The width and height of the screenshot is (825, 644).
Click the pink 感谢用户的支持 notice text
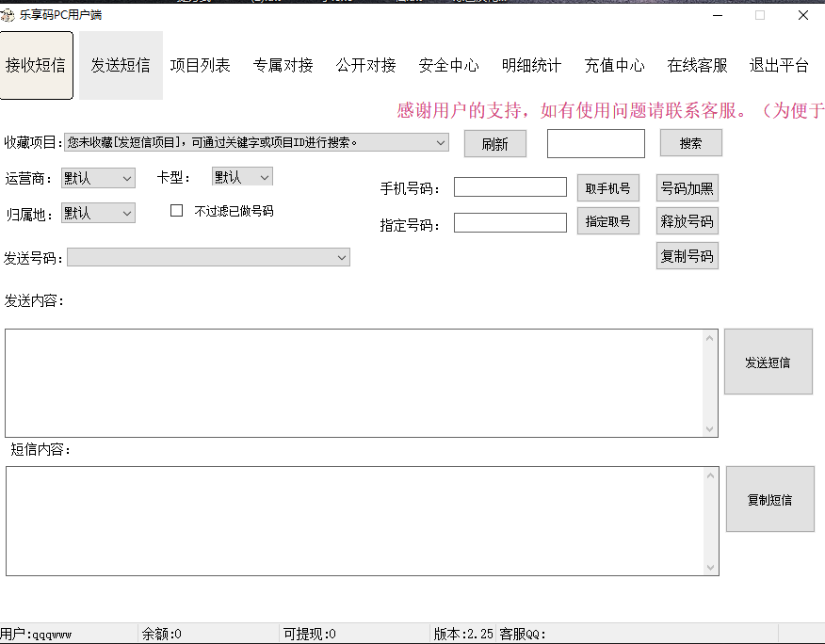[x=610, y=110]
